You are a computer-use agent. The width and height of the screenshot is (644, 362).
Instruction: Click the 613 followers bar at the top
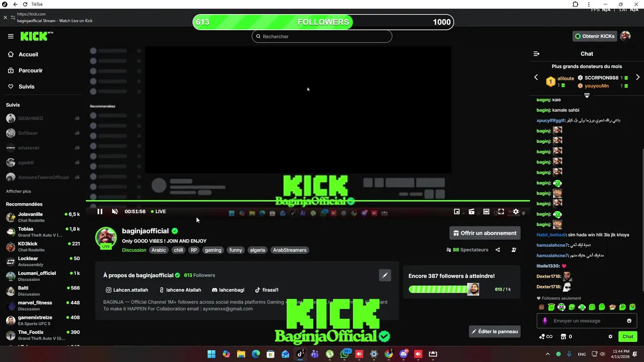[x=323, y=22]
